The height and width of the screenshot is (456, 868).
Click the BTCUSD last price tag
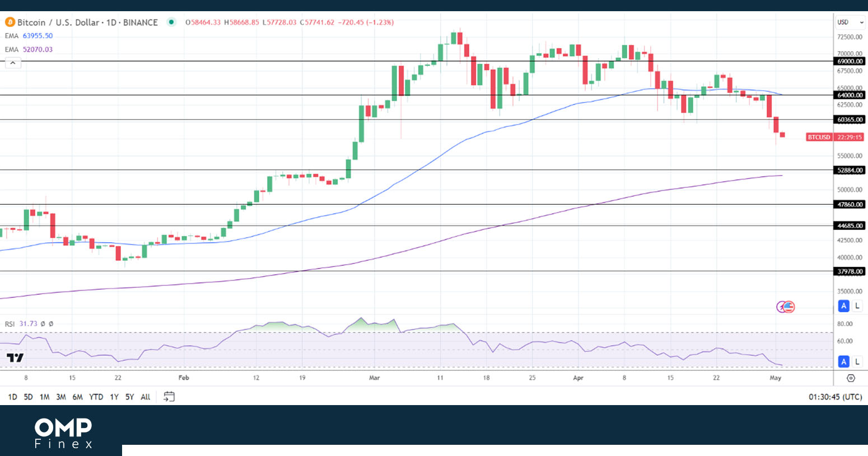click(x=819, y=137)
